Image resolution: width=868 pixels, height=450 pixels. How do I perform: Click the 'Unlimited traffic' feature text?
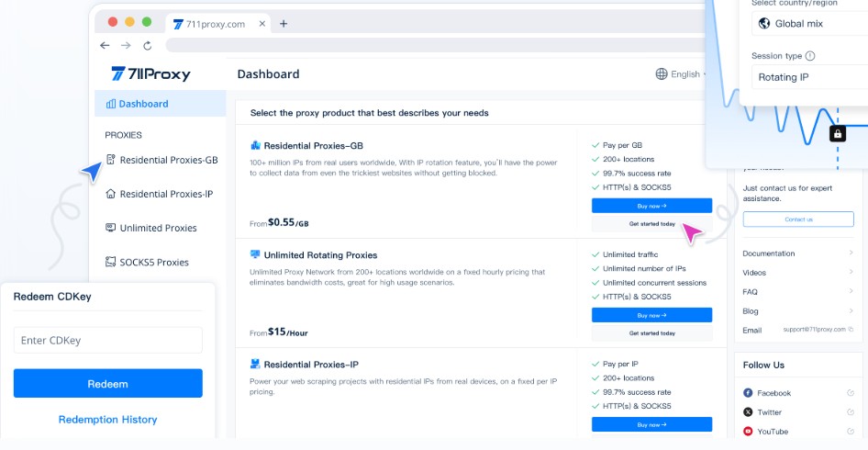(630, 254)
